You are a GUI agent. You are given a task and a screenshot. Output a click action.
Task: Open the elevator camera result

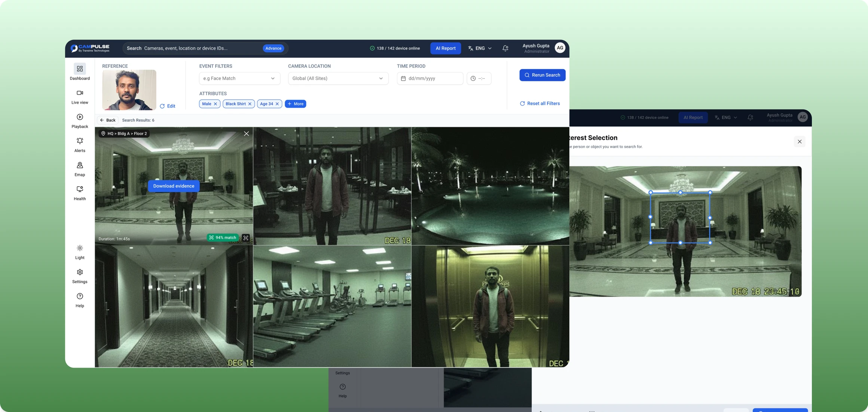tap(490, 306)
